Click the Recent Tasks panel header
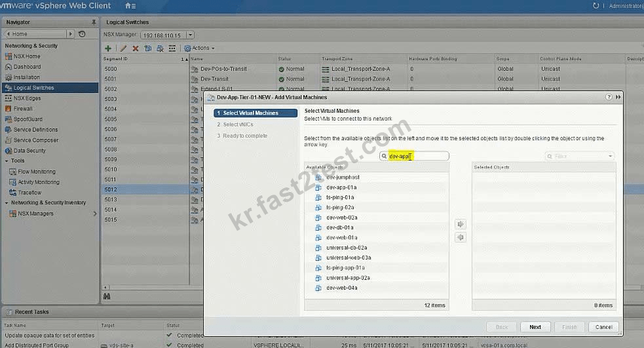Image resolution: width=644 pixels, height=348 pixels. 32,312
